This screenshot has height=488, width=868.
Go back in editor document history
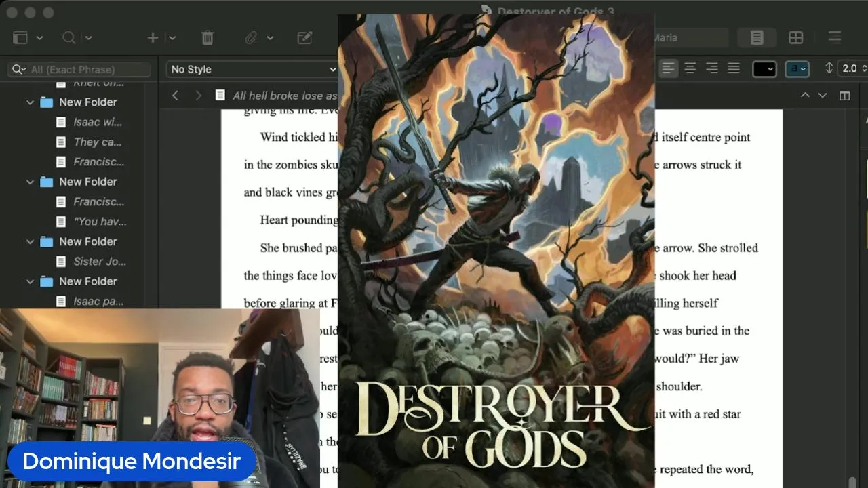175,96
